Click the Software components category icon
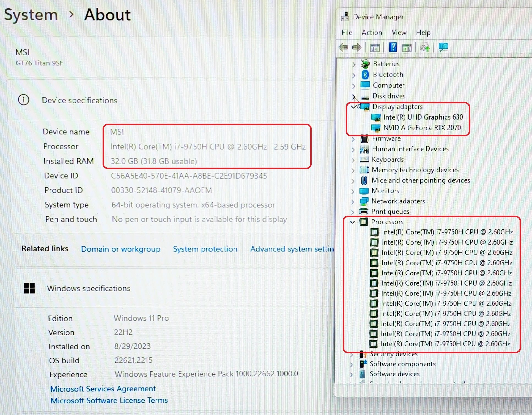Viewport: 532px width, 415px height. point(363,364)
